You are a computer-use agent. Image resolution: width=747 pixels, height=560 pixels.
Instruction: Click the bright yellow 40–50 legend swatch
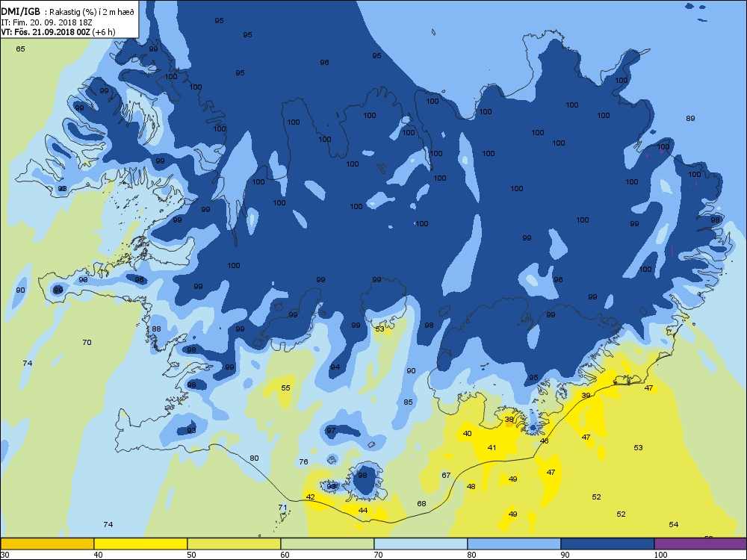(x=140, y=544)
